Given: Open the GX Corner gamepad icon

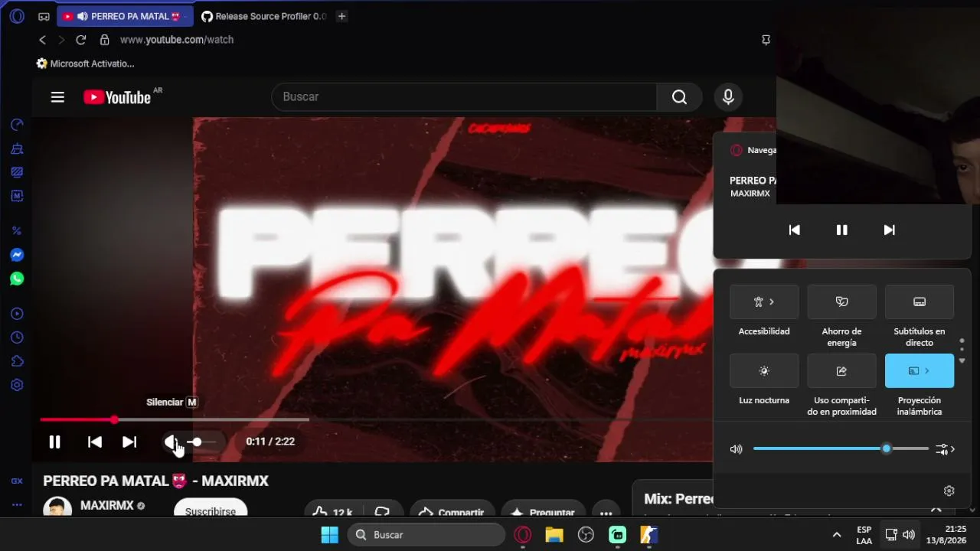Looking at the screenshot, I should click(x=44, y=16).
